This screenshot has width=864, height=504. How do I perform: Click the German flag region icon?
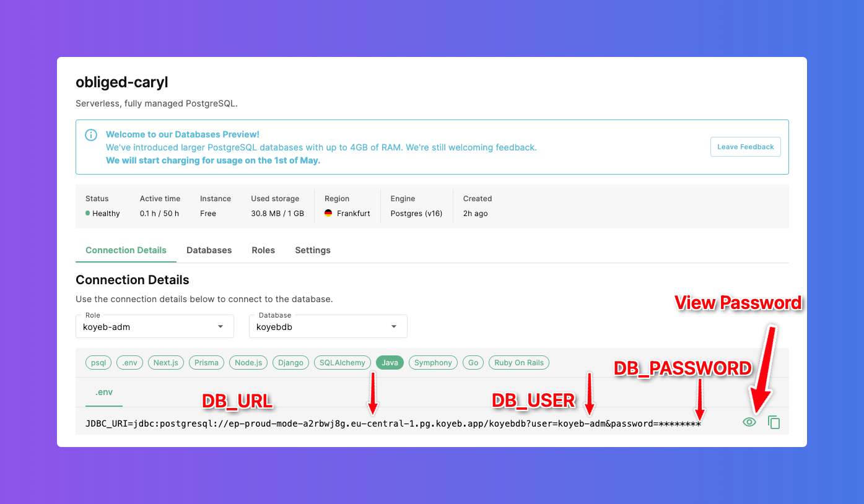tap(328, 214)
